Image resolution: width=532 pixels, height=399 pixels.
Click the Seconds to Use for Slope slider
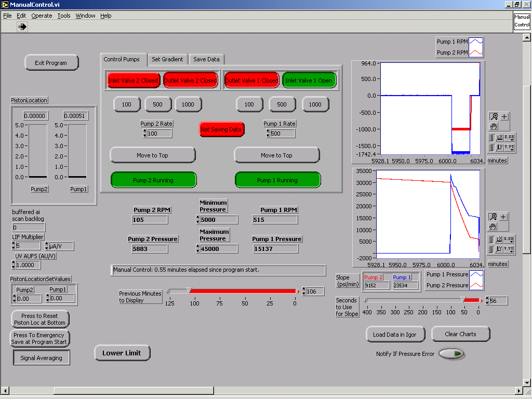(x=423, y=300)
